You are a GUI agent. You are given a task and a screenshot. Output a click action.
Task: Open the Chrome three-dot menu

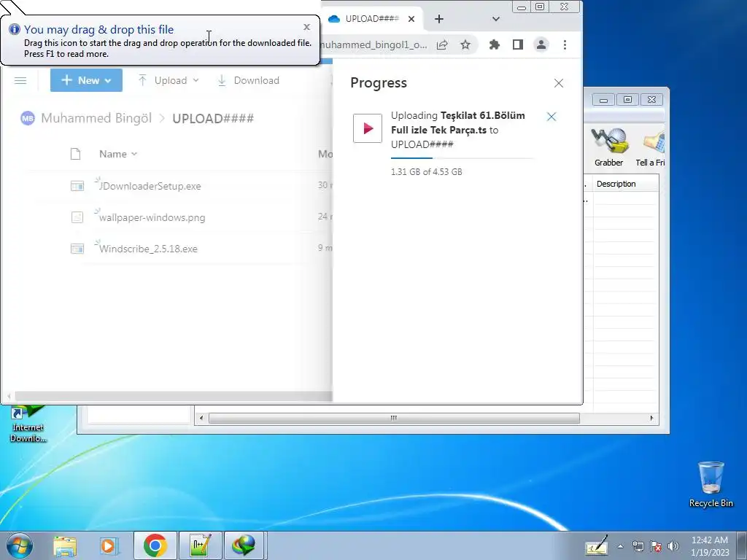point(565,44)
